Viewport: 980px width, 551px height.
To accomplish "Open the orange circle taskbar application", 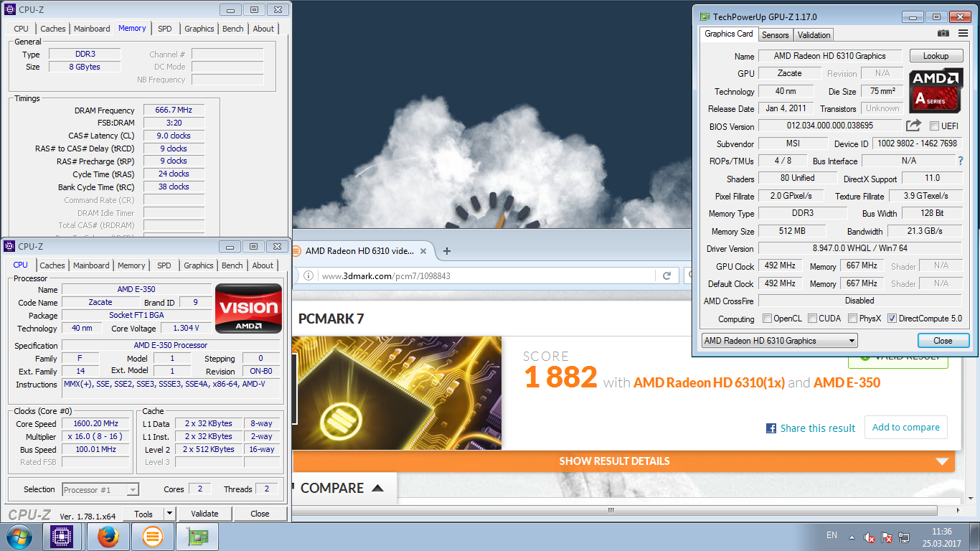I will coord(153,537).
